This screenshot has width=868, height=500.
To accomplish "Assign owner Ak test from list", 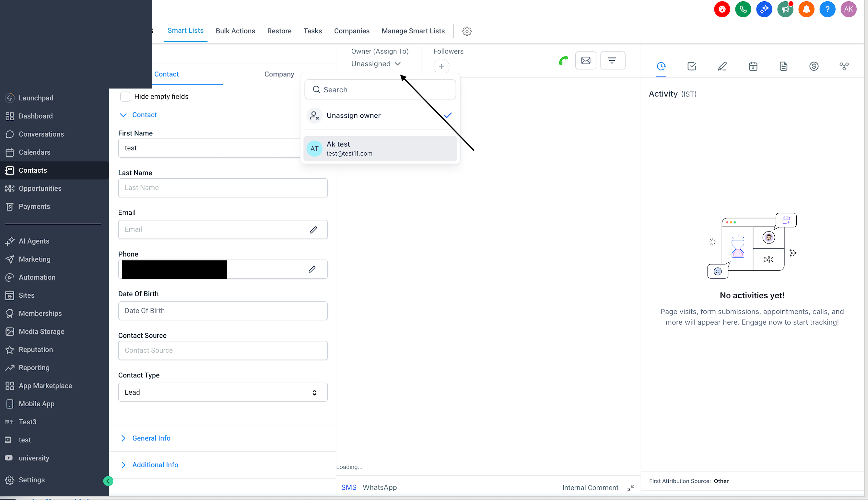I will (380, 149).
